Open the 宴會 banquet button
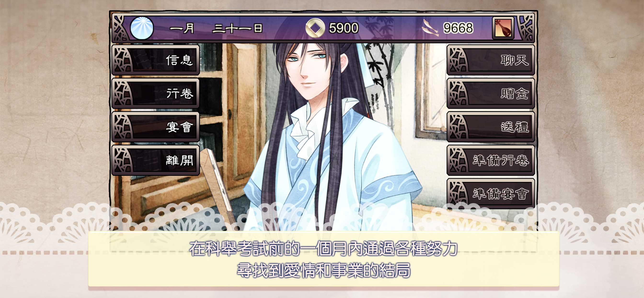Viewport: 644px width, 298px height. click(x=155, y=127)
